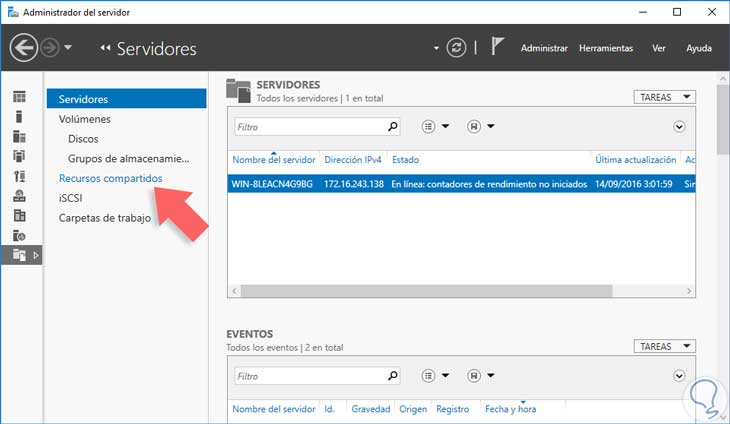Sort events by Fecha y hora column
The width and height of the screenshot is (730, 424).
click(510, 409)
